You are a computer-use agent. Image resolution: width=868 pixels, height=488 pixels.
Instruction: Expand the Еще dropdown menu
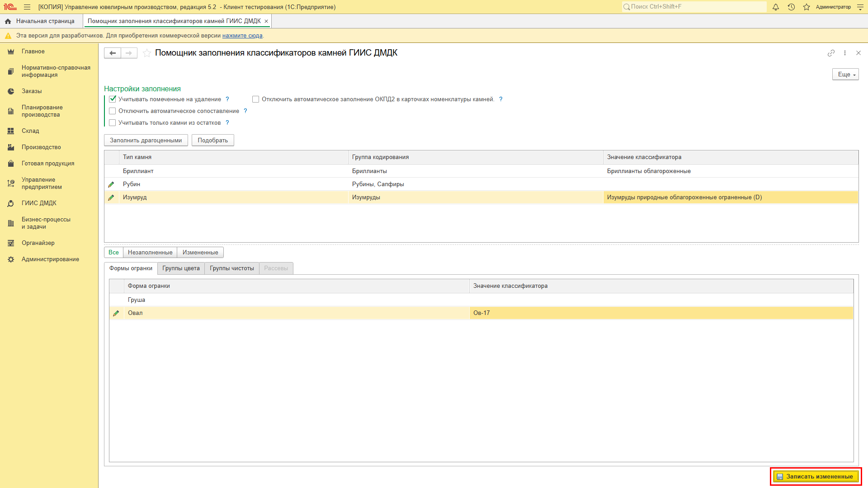[x=845, y=75]
